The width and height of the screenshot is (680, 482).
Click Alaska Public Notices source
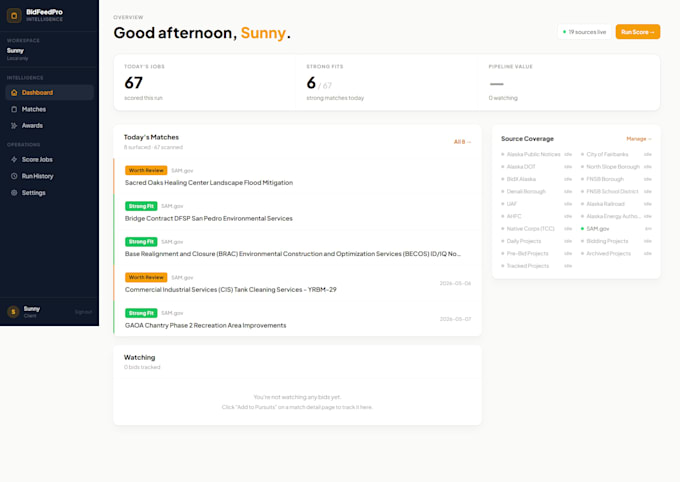pos(536,154)
